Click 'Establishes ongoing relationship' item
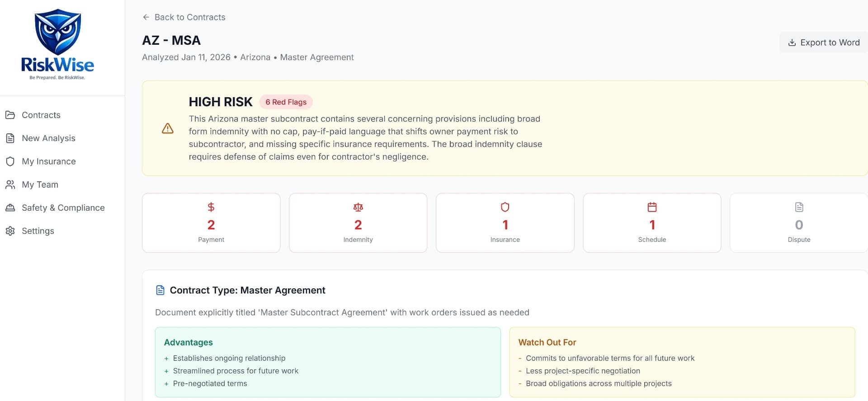Image resolution: width=868 pixels, height=401 pixels. [229, 358]
